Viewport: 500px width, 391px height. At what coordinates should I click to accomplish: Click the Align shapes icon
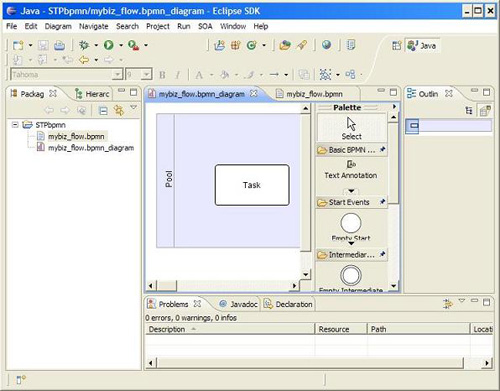[350, 74]
